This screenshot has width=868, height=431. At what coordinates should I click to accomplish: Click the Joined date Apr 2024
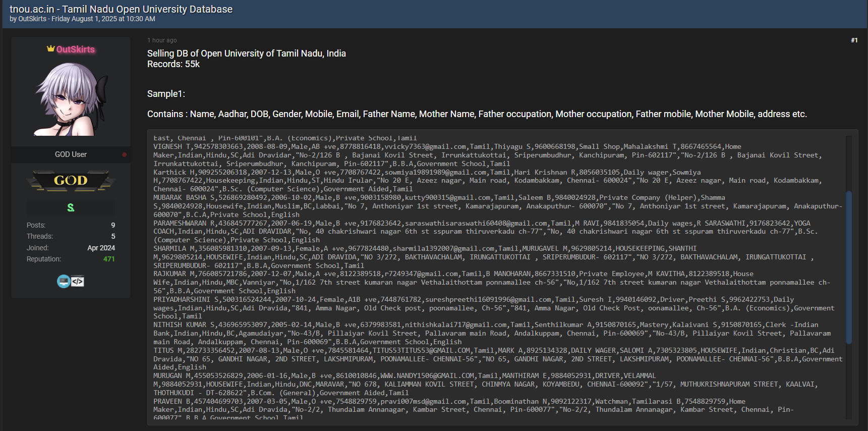tap(101, 248)
